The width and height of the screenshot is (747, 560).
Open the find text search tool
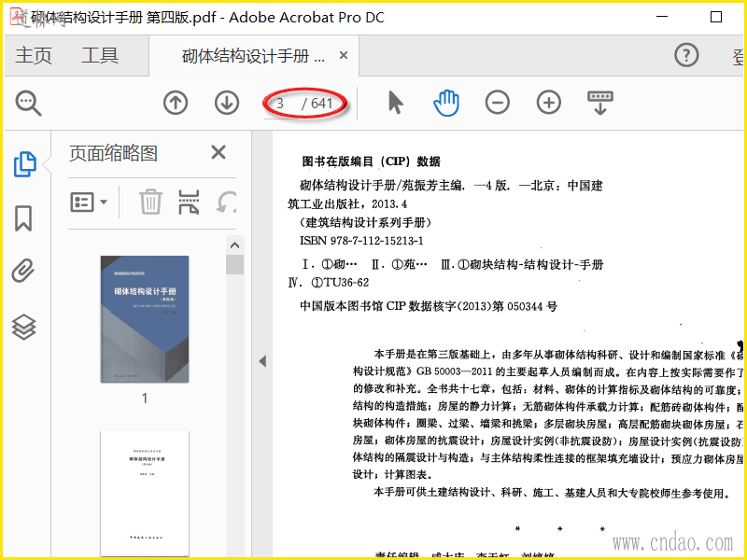28,104
